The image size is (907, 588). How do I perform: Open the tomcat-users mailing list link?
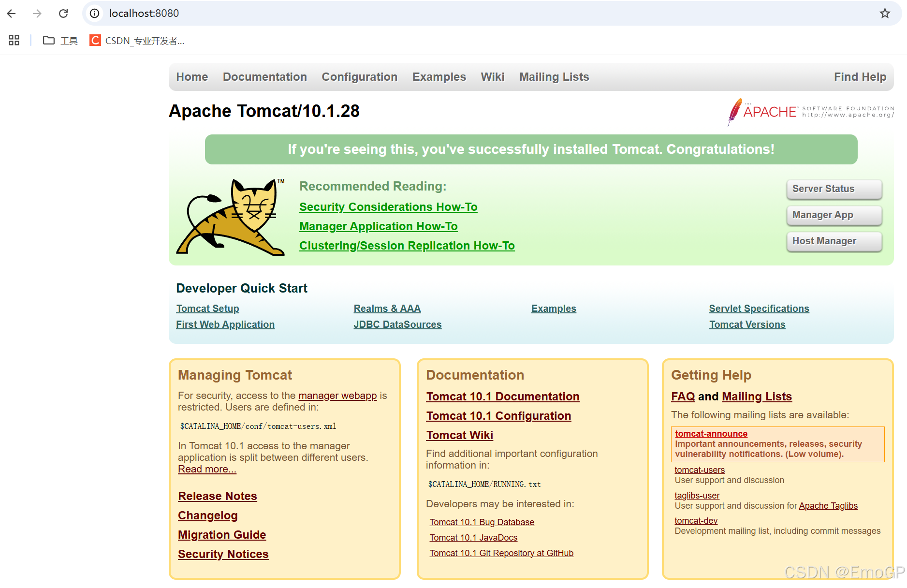click(700, 470)
